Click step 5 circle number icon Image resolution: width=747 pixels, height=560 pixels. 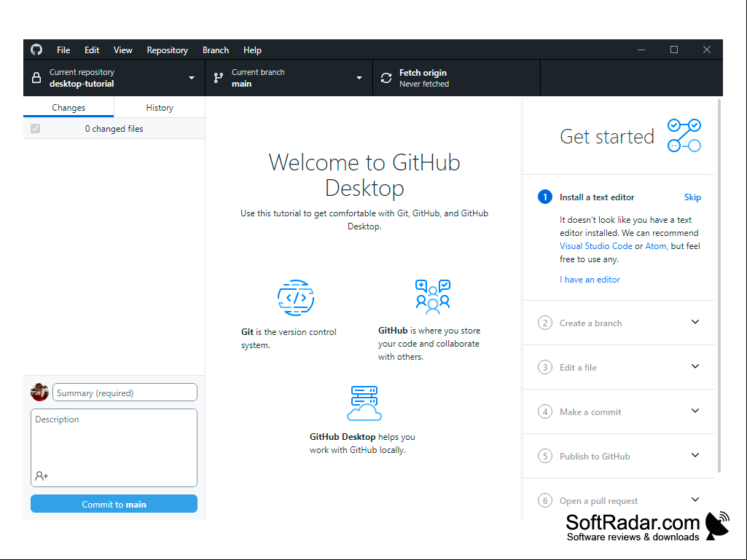click(544, 456)
